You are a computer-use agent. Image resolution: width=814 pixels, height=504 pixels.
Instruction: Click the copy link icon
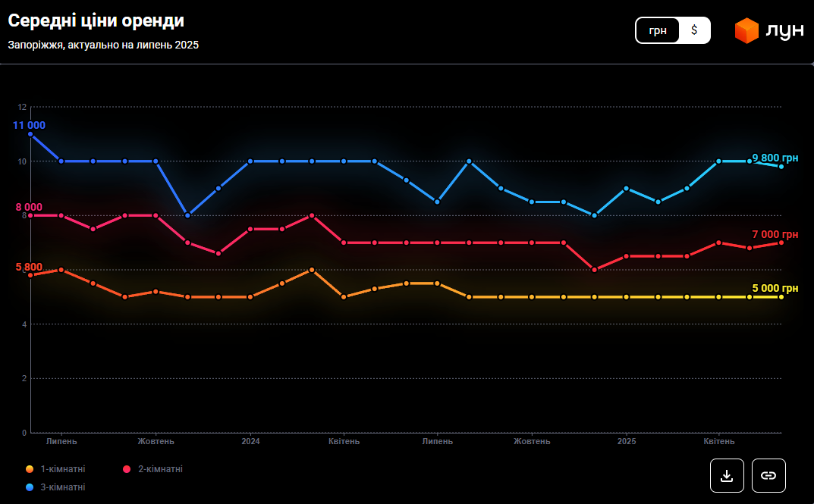pyautogui.click(x=768, y=475)
